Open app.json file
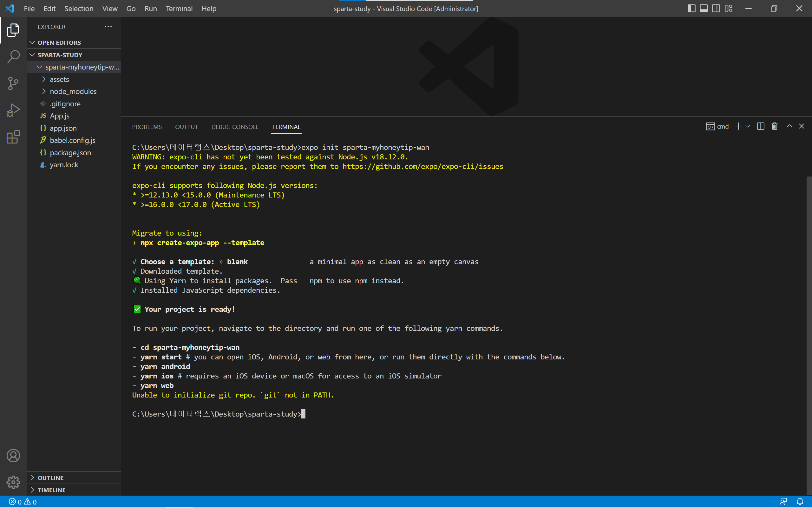812x508 pixels. click(74, 128)
